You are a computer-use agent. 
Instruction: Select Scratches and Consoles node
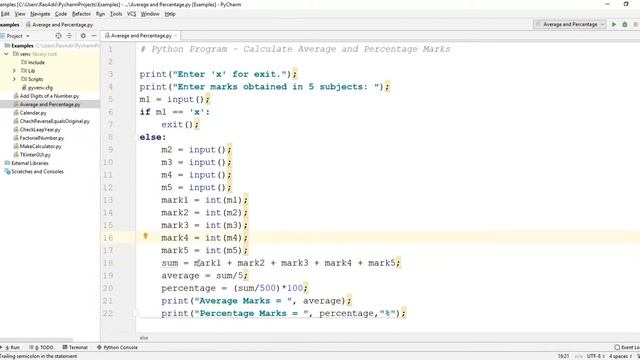click(34, 171)
